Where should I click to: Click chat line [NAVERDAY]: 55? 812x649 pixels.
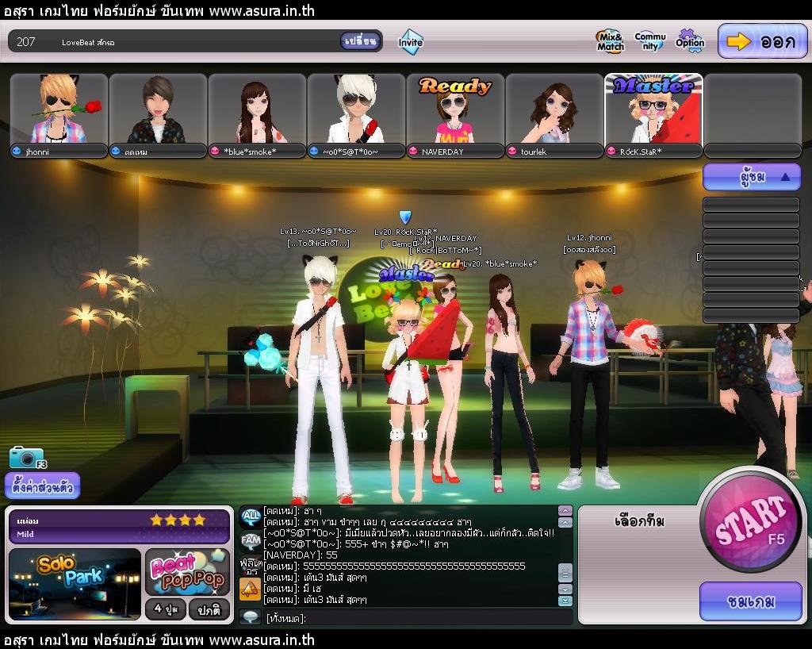pyautogui.click(x=301, y=555)
